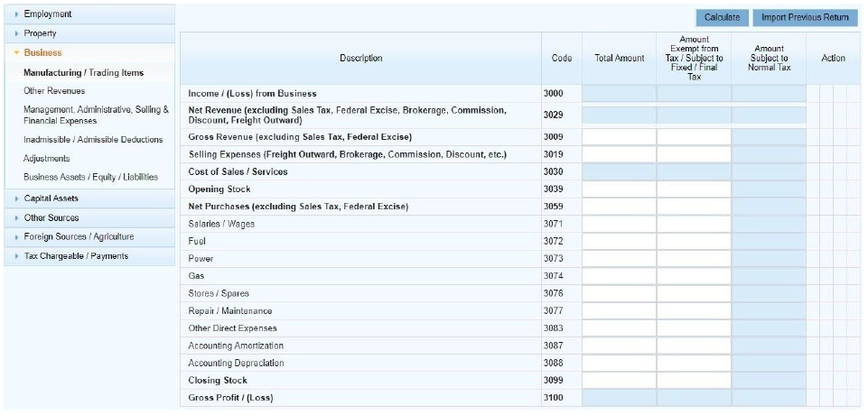
Task: Click Total Amount field for Accounting Amortization
Action: [619, 346]
